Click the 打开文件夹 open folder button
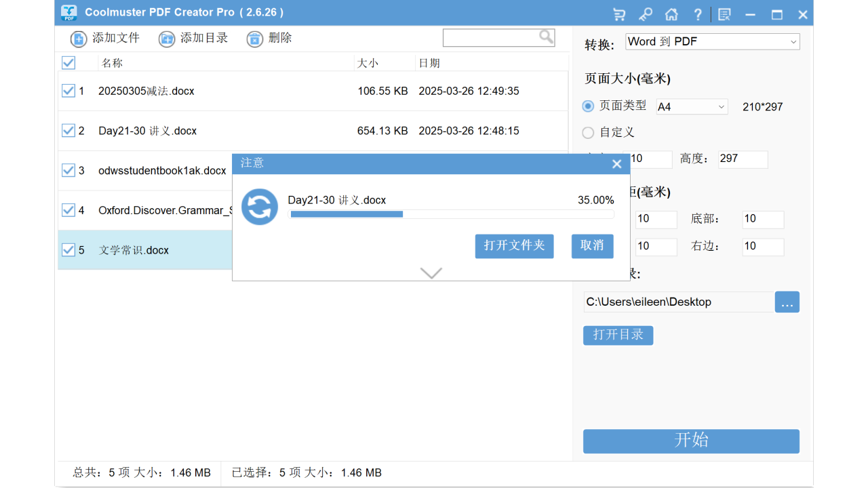This screenshot has height=488, width=868. 514,246
